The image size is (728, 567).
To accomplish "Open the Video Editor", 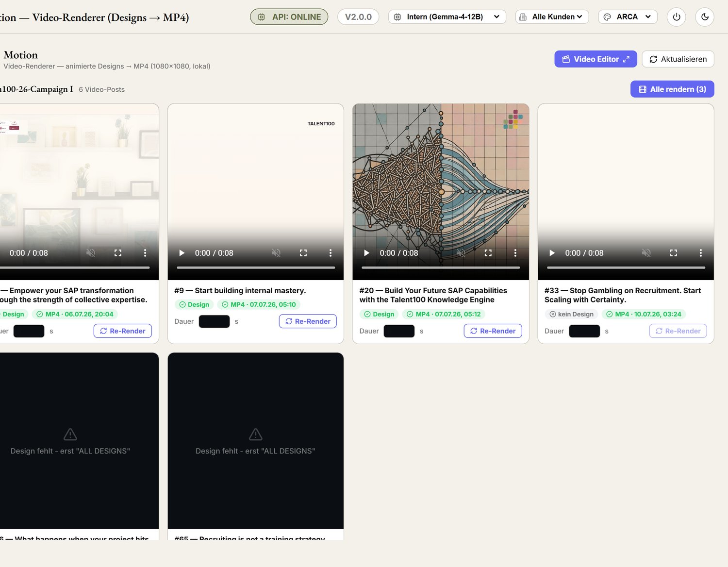I will (596, 59).
